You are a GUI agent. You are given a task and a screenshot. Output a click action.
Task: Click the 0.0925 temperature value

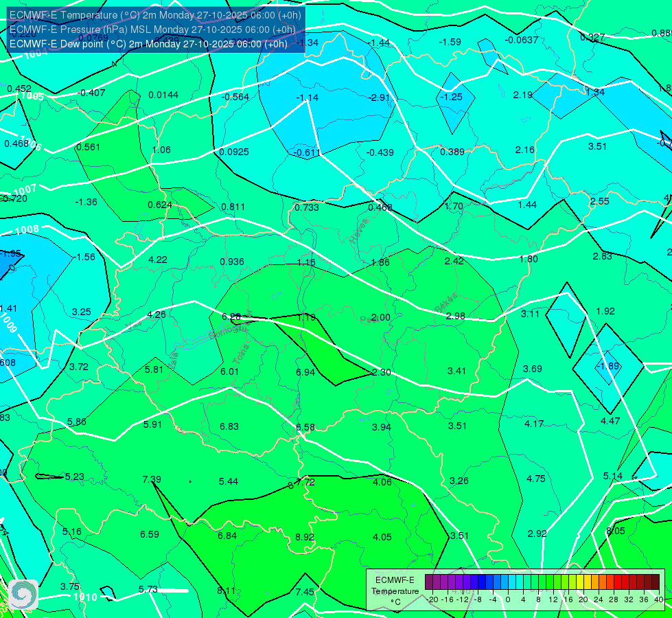(x=234, y=152)
